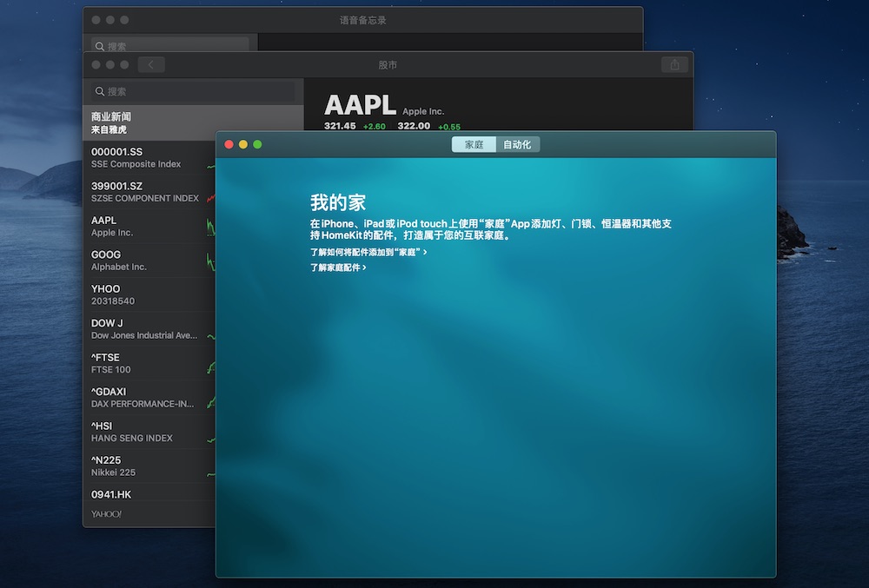
Task: Focus the Stocks search field
Action: pyautogui.click(x=193, y=91)
